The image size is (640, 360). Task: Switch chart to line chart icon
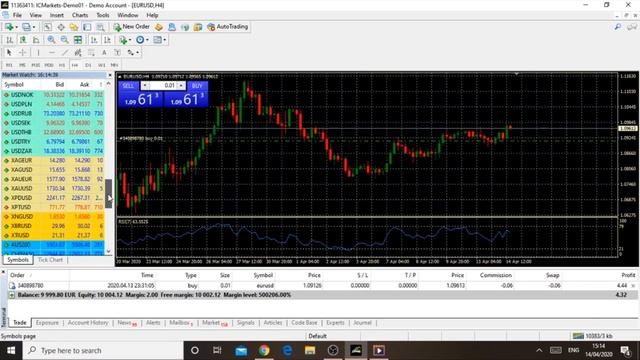pos(36,40)
